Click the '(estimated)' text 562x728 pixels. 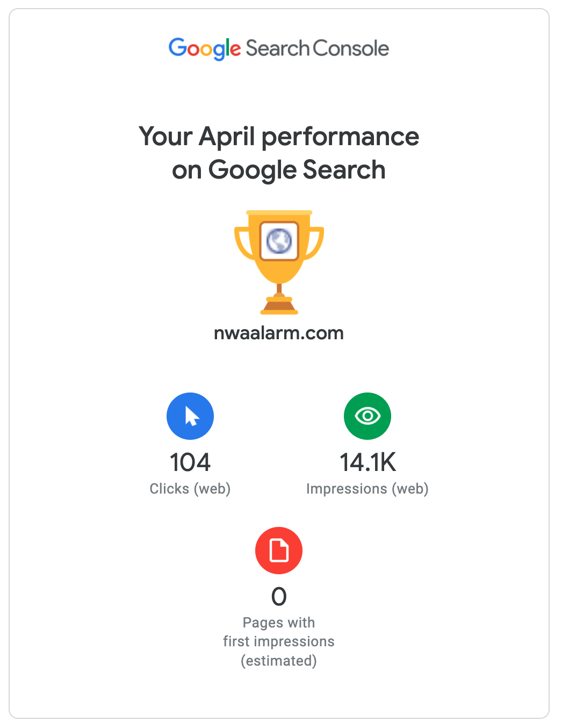tap(279, 660)
